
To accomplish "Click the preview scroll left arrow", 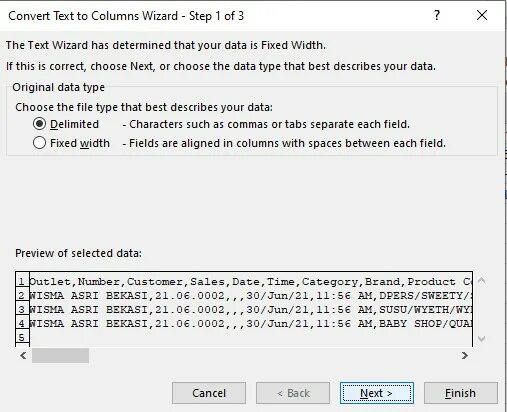I will point(23,356).
